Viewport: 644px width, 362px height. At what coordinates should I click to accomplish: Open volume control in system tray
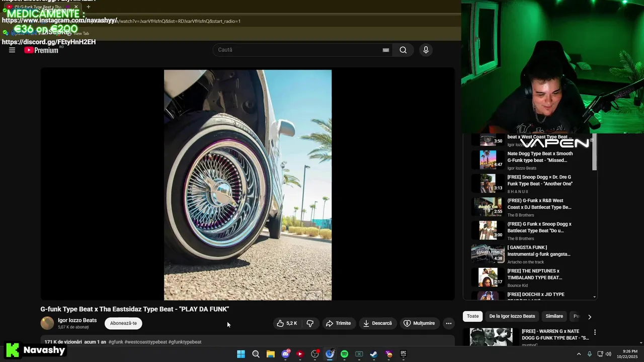point(608,354)
